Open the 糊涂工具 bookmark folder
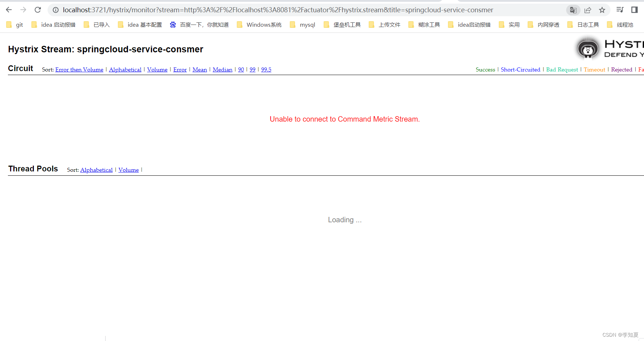 (424, 25)
